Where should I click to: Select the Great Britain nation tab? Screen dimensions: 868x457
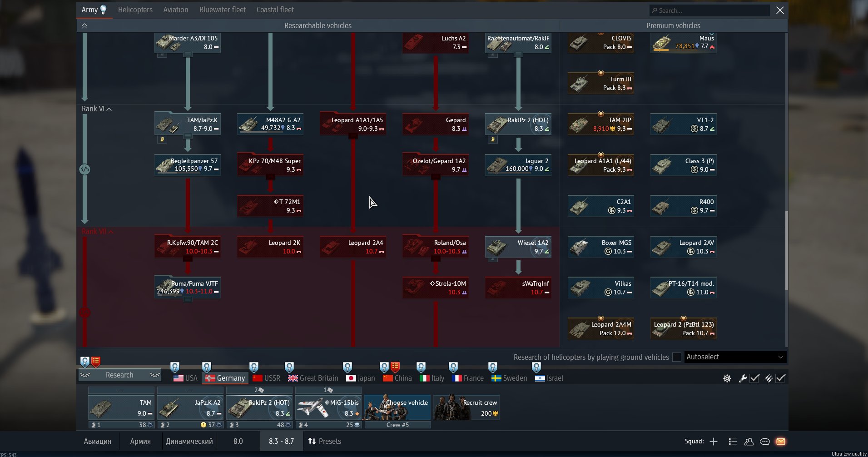click(313, 378)
